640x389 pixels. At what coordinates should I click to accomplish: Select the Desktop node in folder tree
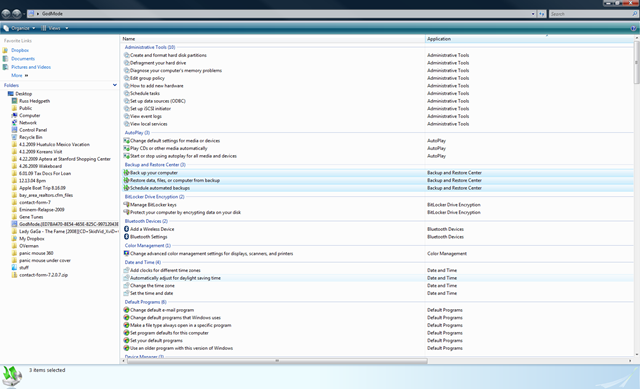coord(23,94)
